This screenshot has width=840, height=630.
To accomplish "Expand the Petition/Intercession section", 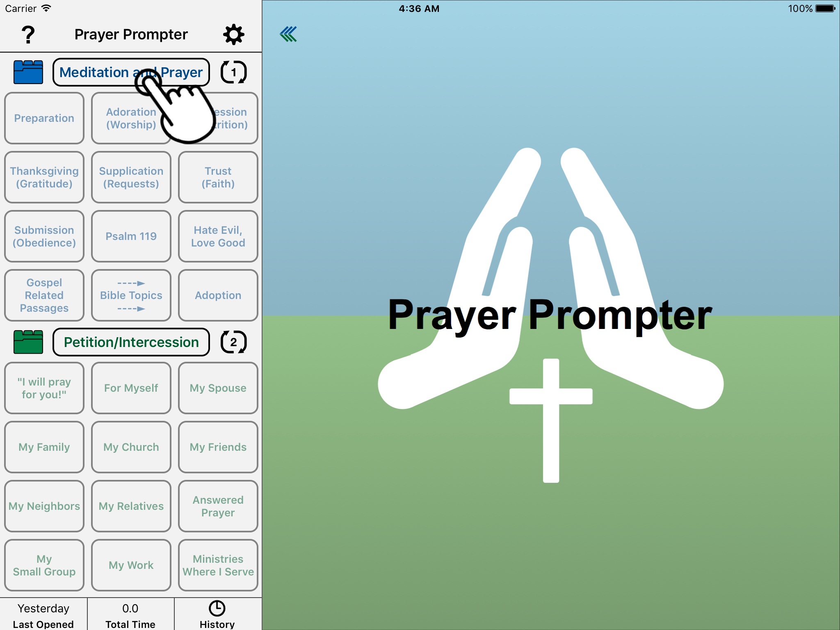I will point(130,342).
